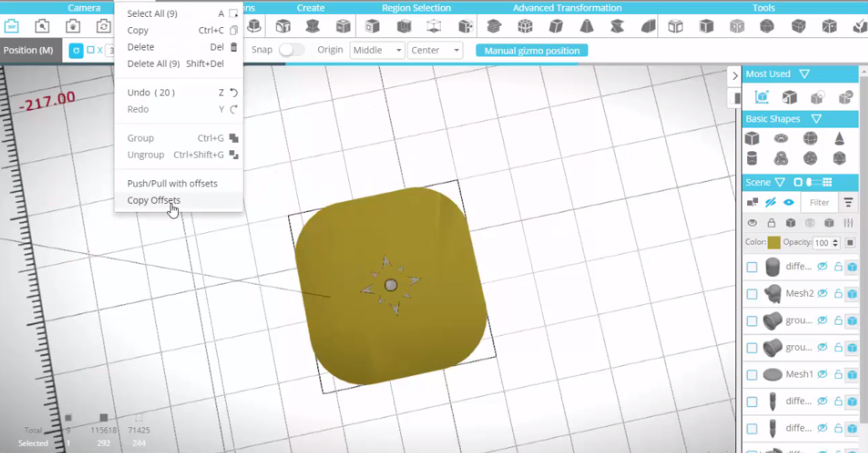The width and height of the screenshot is (868, 453).
Task: Add a cylinder from Basic Shapes
Action: click(751, 158)
